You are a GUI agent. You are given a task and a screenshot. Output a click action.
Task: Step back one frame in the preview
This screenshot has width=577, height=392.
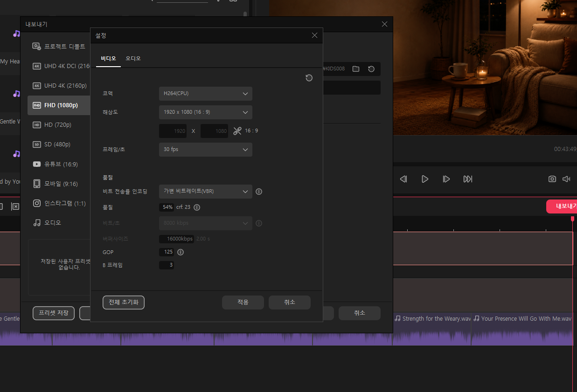coord(403,179)
